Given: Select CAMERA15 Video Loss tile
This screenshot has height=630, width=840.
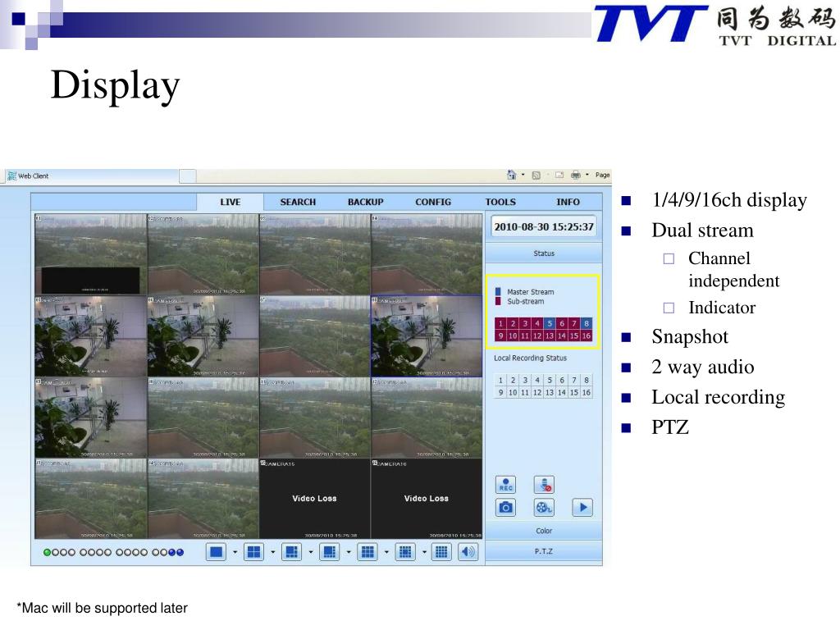Looking at the screenshot, I should 314,498.
